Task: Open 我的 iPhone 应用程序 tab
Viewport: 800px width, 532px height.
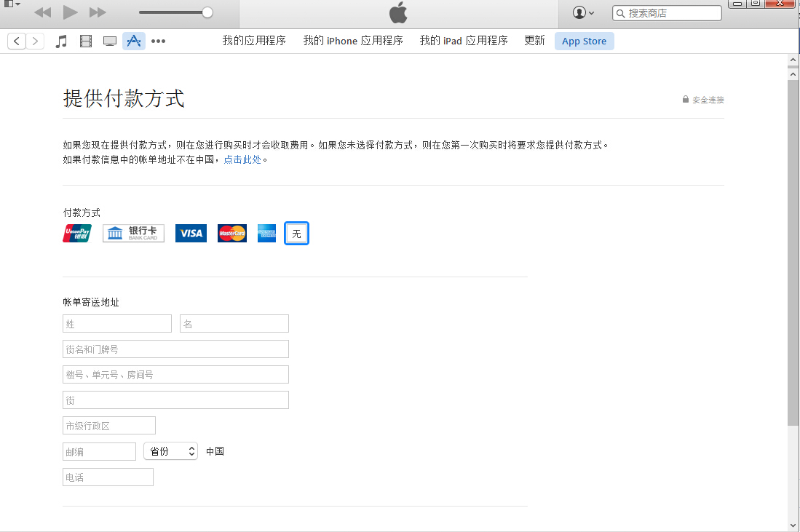Action: pyautogui.click(x=353, y=41)
